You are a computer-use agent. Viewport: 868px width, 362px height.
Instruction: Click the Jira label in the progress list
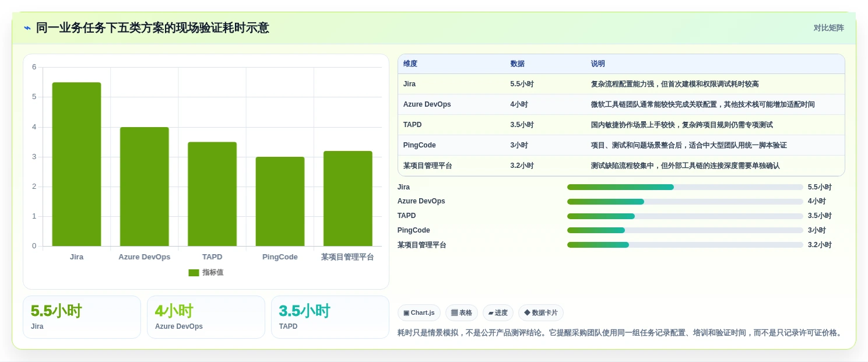pos(403,187)
